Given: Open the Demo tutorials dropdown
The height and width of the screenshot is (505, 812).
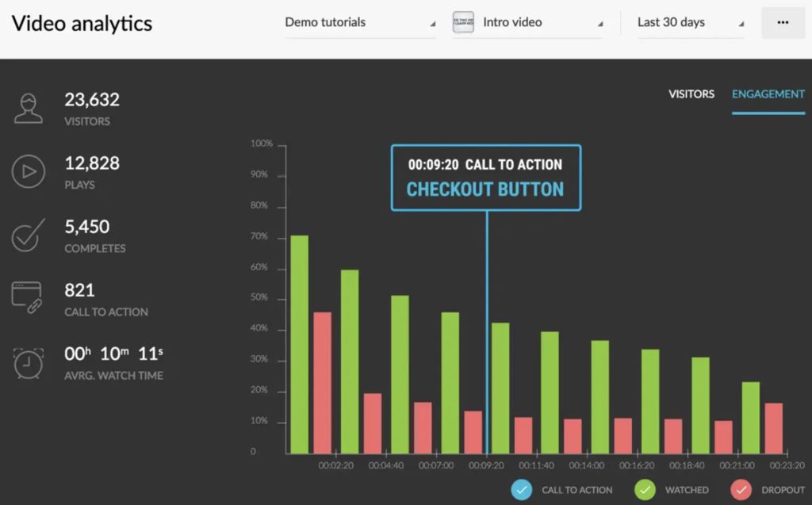Looking at the screenshot, I should point(360,23).
